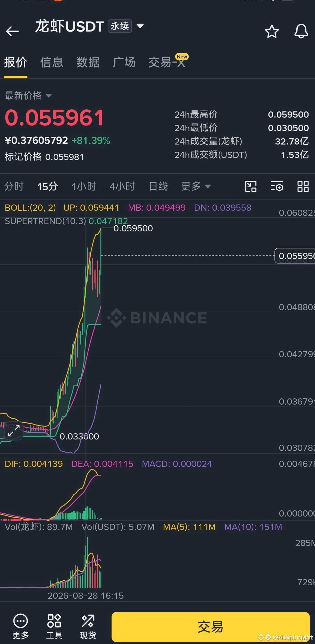315x644 pixels.
Task: Tap 24h成交量(龙虾) value 32.78亿
Action: tap(292, 141)
